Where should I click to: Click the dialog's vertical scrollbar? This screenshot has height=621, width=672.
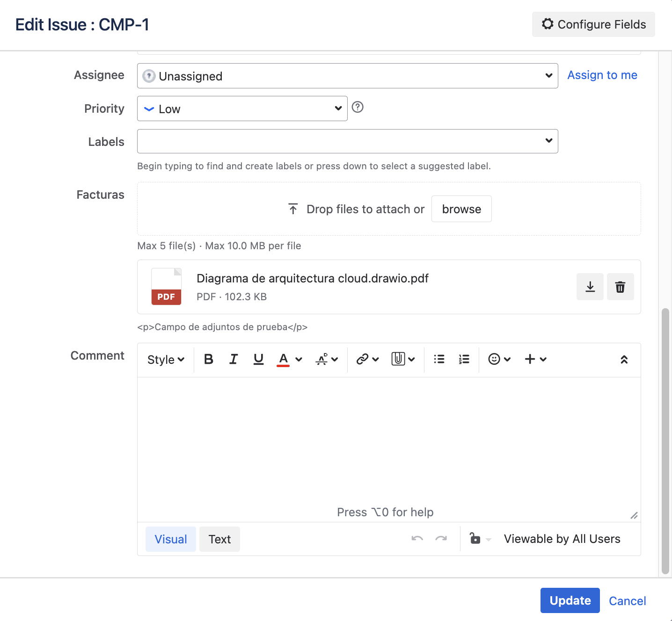tap(665, 441)
